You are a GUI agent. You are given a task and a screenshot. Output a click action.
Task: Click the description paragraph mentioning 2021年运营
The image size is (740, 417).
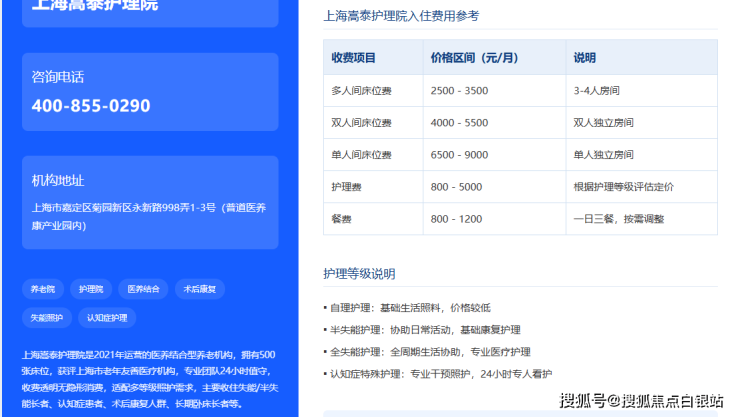tap(150, 379)
